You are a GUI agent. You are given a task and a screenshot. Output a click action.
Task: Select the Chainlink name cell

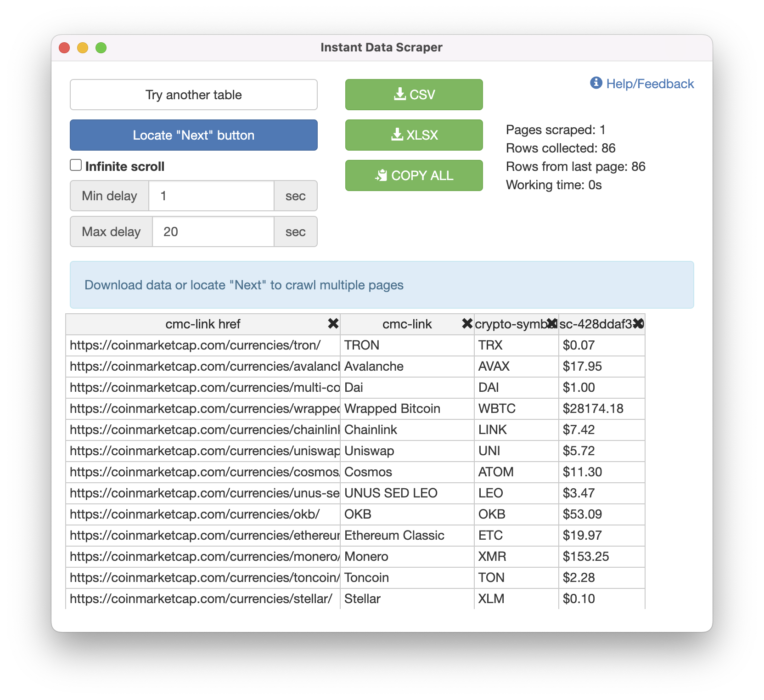tap(407, 430)
